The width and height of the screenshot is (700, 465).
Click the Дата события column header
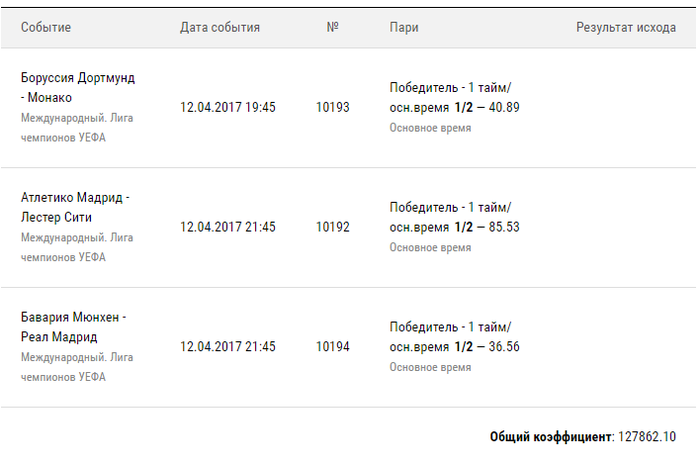coord(220,28)
